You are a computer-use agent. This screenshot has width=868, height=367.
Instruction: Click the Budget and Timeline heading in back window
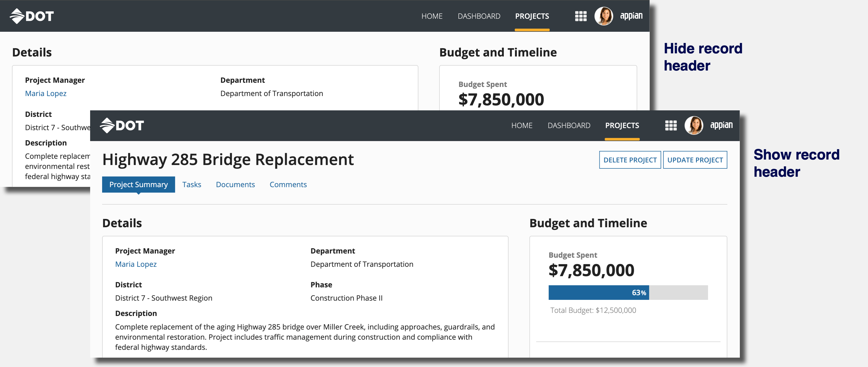pyautogui.click(x=498, y=53)
